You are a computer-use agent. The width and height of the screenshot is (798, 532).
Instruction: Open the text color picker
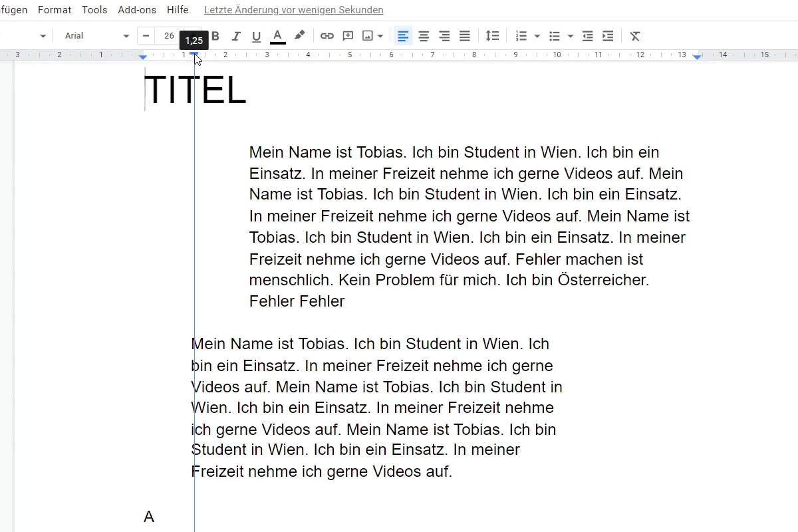click(278, 36)
